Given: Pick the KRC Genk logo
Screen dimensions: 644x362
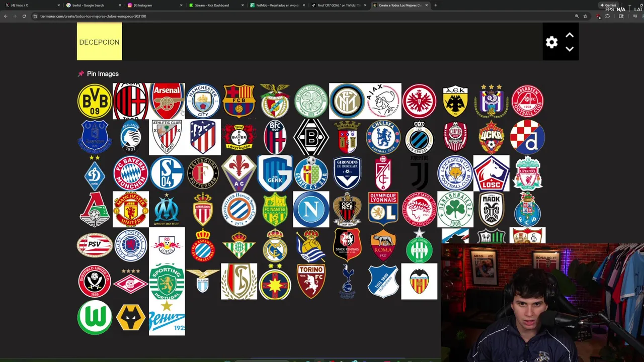Looking at the screenshot, I should click(275, 173).
